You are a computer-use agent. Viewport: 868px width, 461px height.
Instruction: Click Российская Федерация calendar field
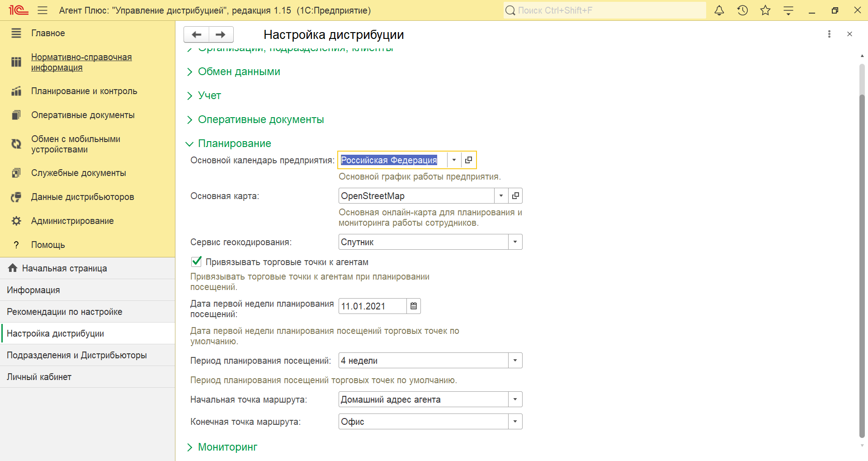(x=393, y=160)
